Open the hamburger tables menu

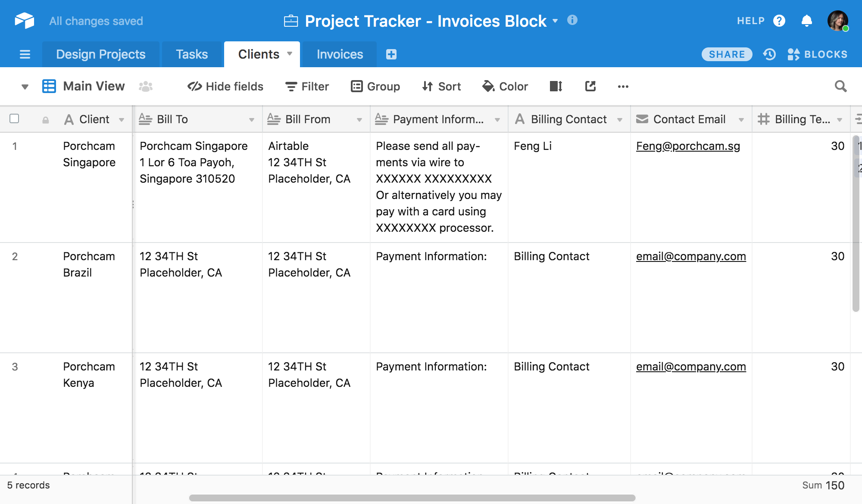(25, 54)
